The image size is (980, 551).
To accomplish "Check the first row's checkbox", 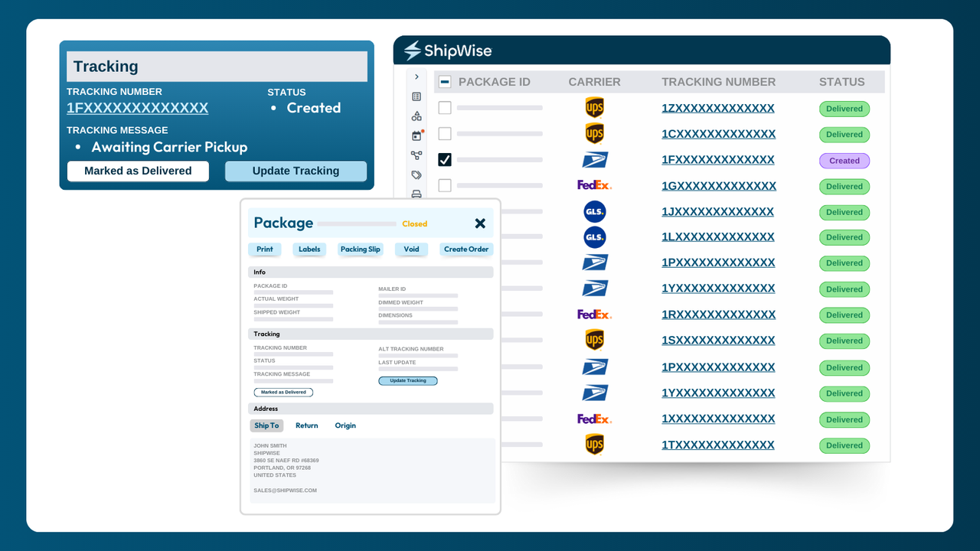I will (x=445, y=108).
